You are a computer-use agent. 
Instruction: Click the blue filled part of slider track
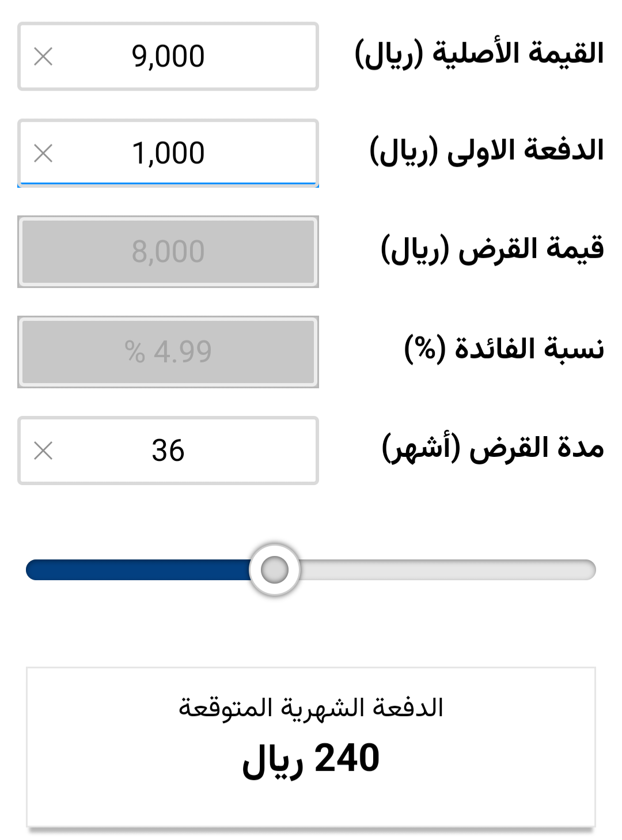tap(138, 570)
